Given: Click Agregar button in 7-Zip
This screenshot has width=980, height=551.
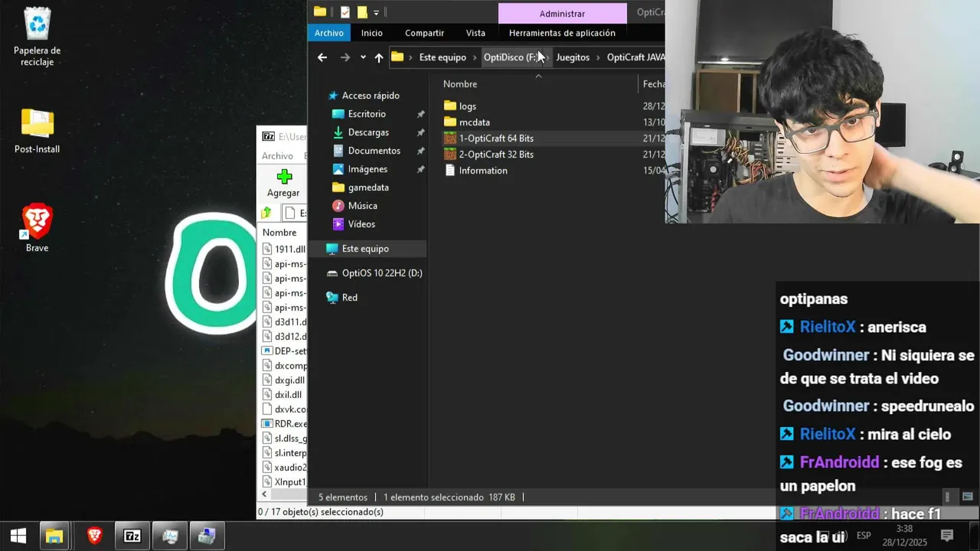Looking at the screenshot, I should click(283, 184).
